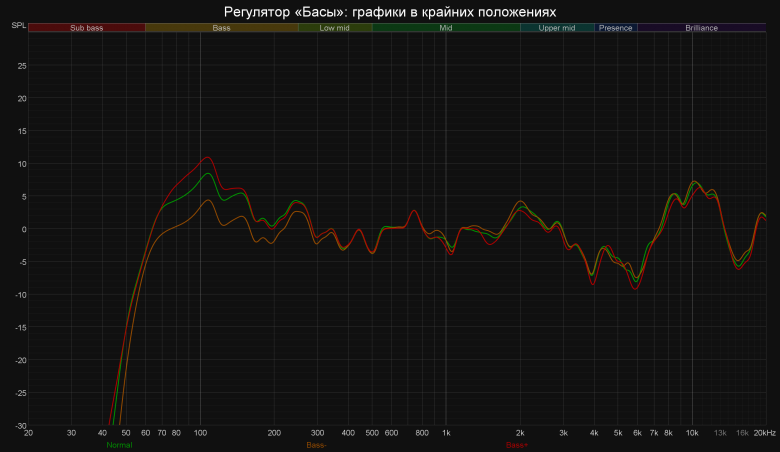Click the 2k frequency axis tick

(520, 433)
